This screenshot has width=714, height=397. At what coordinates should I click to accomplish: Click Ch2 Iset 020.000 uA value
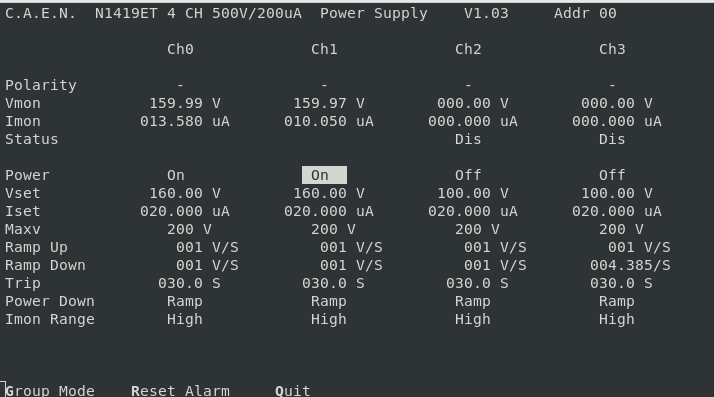click(x=473, y=211)
